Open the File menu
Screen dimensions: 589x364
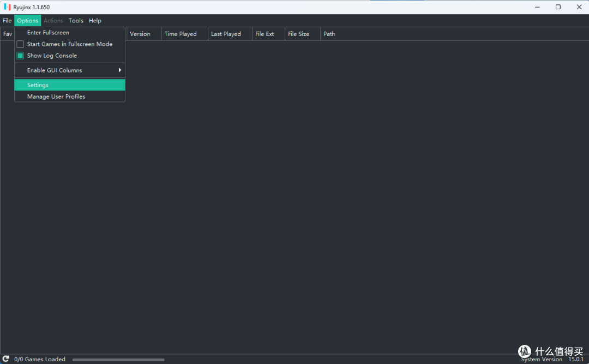pyautogui.click(x=7, y=21)
